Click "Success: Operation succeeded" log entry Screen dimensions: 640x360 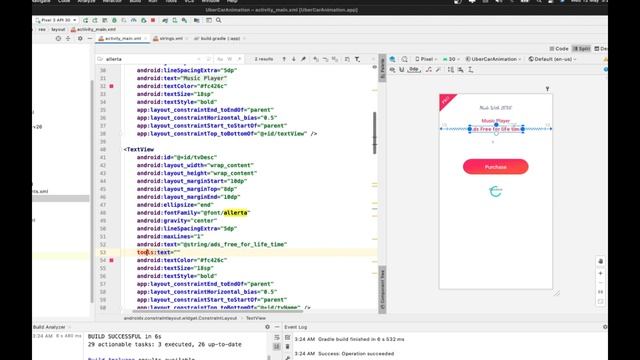tap(344, 353)
